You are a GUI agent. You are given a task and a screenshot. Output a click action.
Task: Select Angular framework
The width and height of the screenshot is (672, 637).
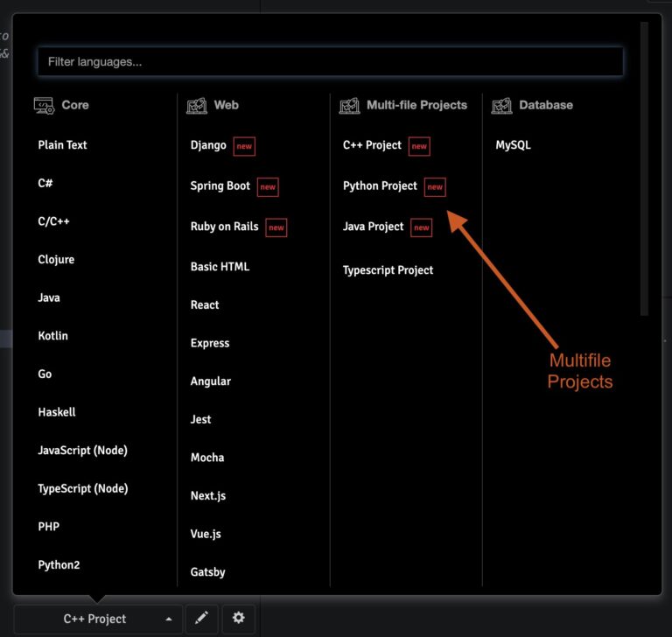pyautogui.click(x=211, y=381)
